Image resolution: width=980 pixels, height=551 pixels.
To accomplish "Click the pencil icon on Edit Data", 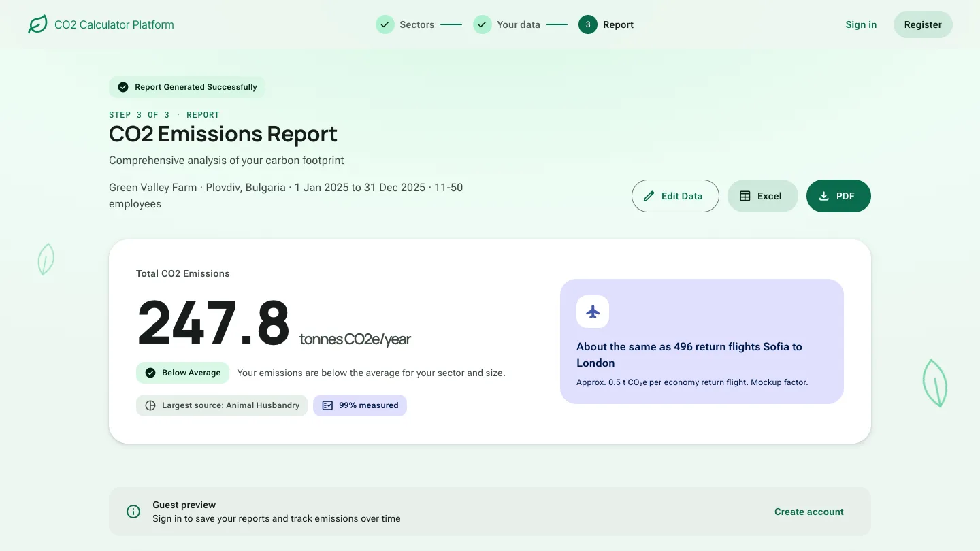I will click(x=649, y=196).
